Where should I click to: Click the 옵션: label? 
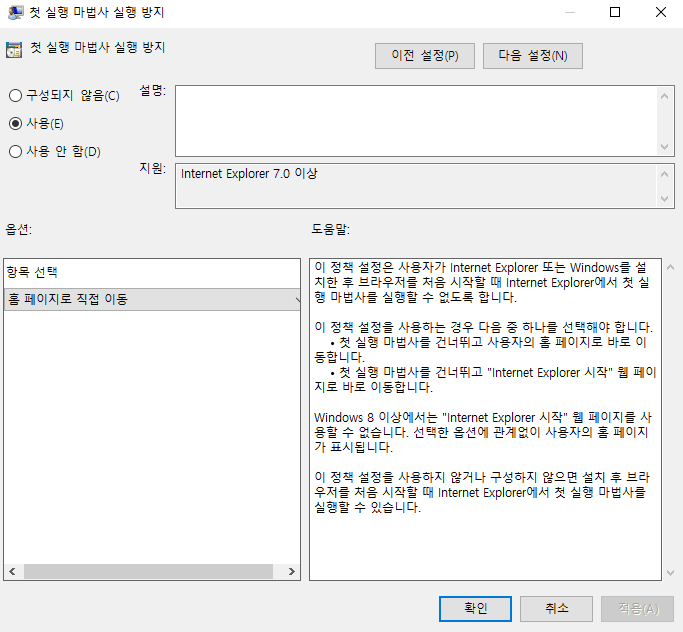coord(19,229)
